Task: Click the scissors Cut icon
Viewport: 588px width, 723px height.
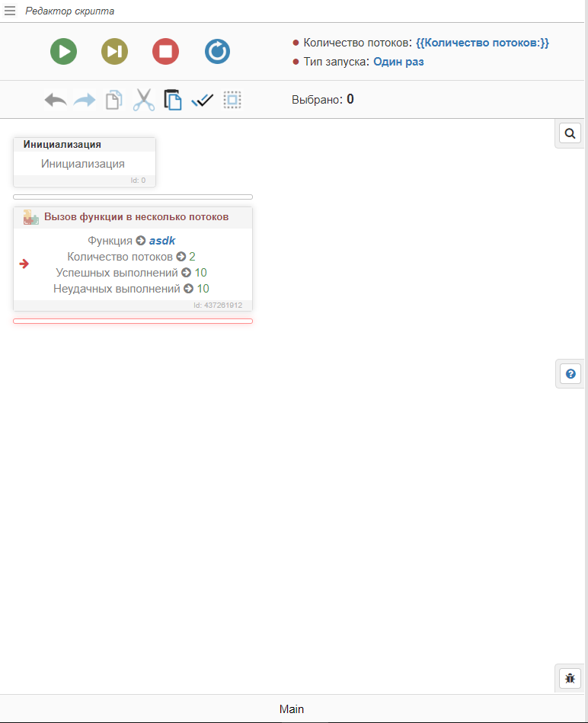Action: point(144,100)
